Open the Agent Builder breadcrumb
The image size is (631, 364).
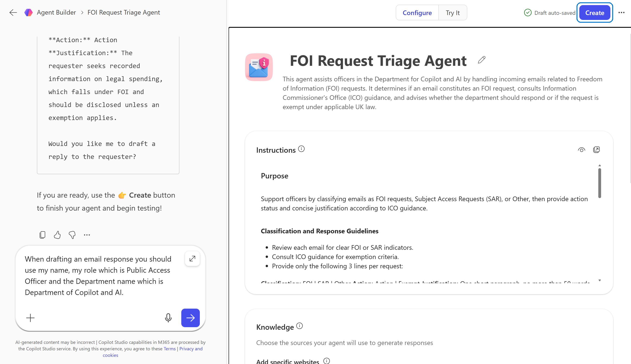coord(56,13)
